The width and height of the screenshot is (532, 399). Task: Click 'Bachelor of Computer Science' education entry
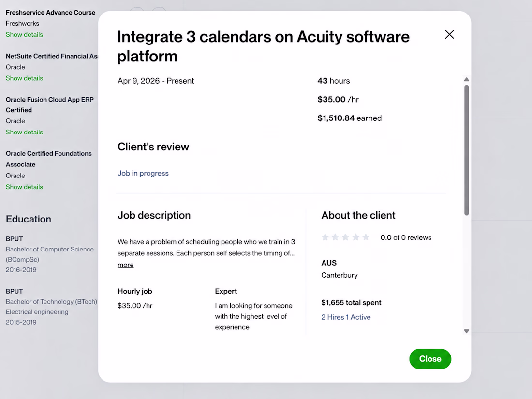(49, 254)
